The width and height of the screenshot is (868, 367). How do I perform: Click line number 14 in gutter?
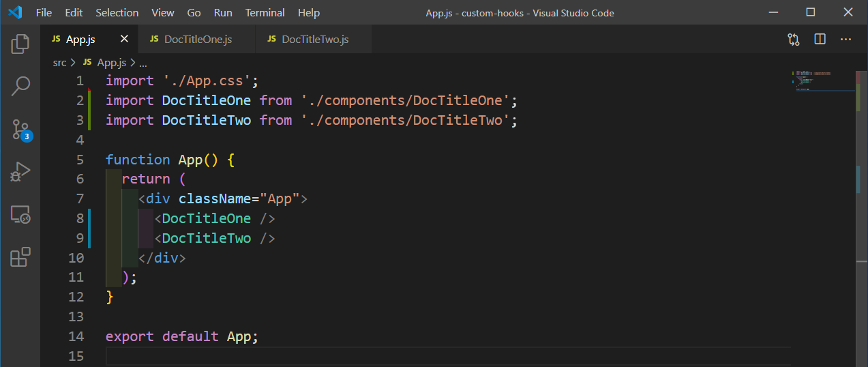pyautogui.click(x=76, y=336)
